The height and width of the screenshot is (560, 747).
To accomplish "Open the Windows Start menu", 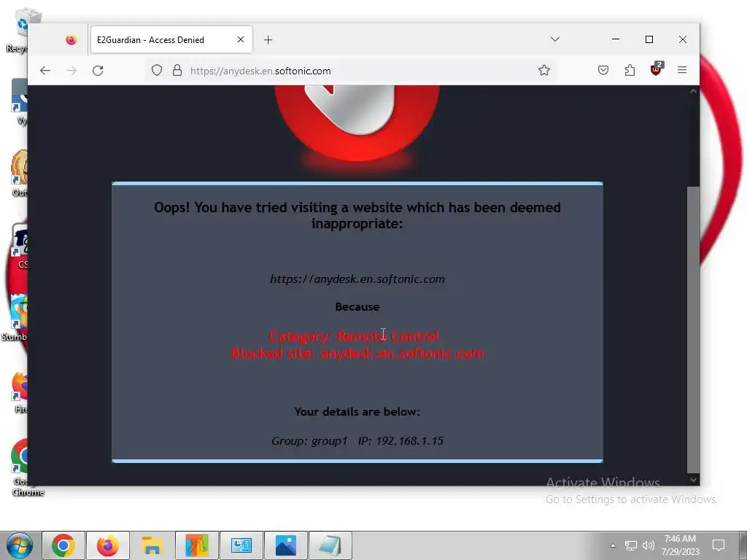I will tap(19, 545).
